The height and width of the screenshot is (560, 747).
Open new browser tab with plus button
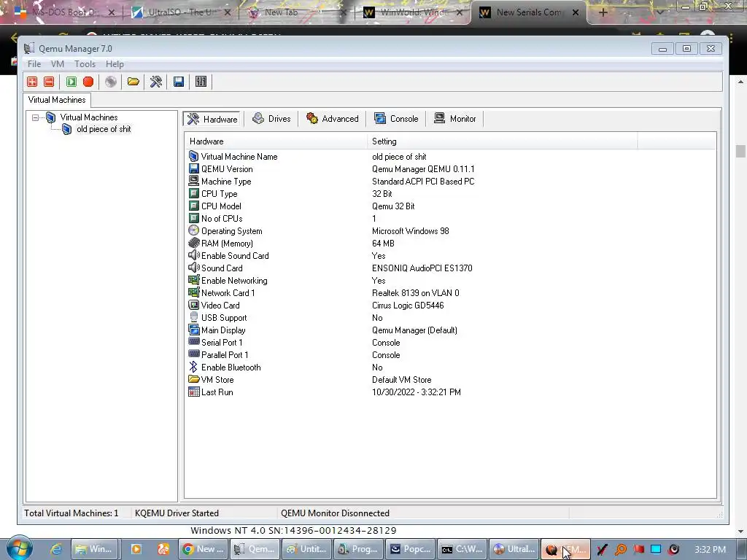[x=603, y=12]
